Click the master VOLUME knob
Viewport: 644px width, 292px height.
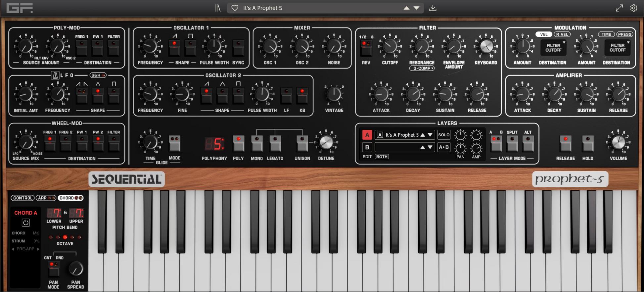pyautogui.click(x=618, y=142)
